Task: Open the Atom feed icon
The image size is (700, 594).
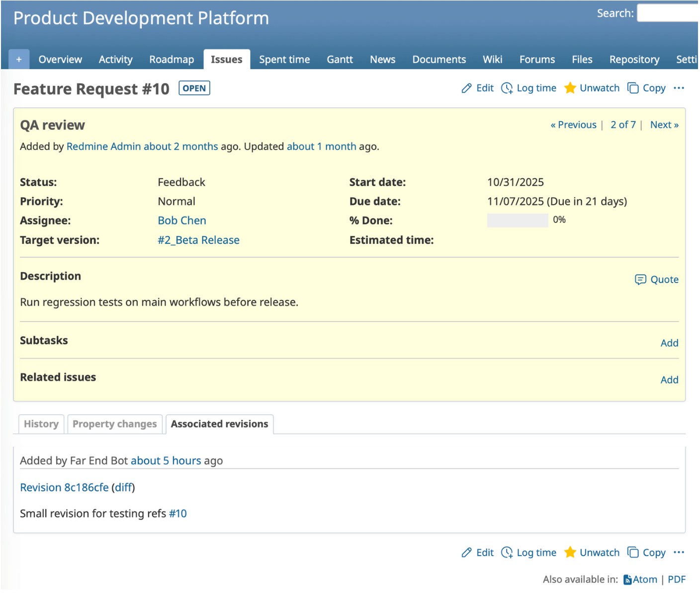Action: (627, 579)
